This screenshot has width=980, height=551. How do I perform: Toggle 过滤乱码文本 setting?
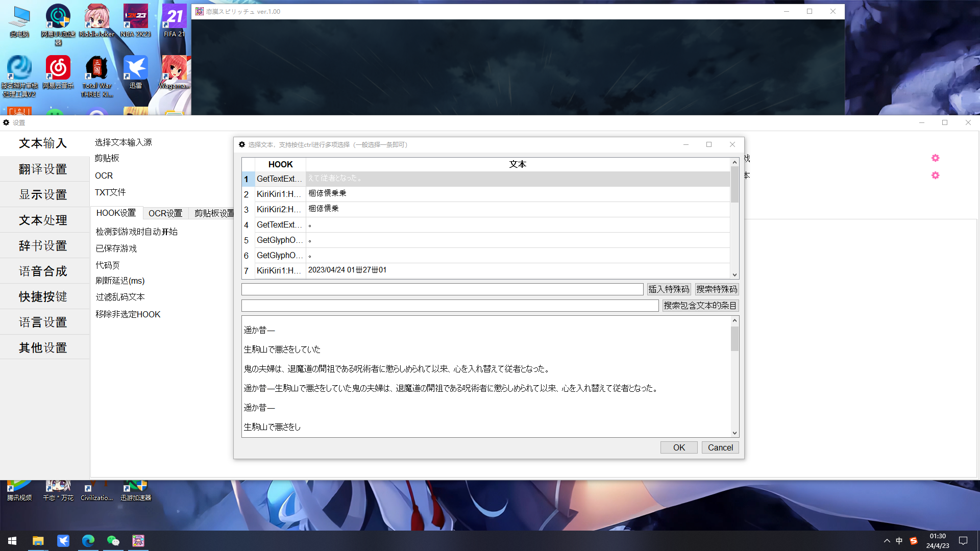click(119, 296)
